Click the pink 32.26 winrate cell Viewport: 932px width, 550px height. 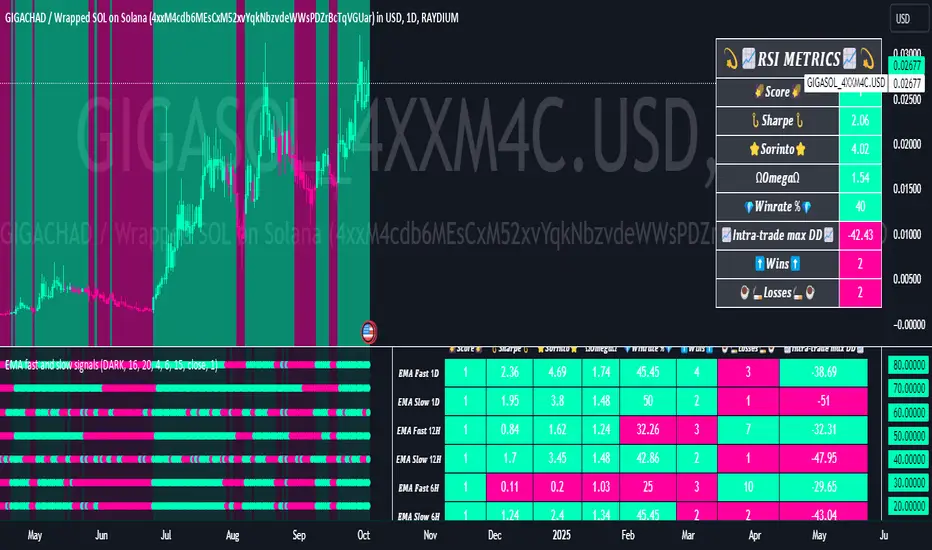(648, 430)
